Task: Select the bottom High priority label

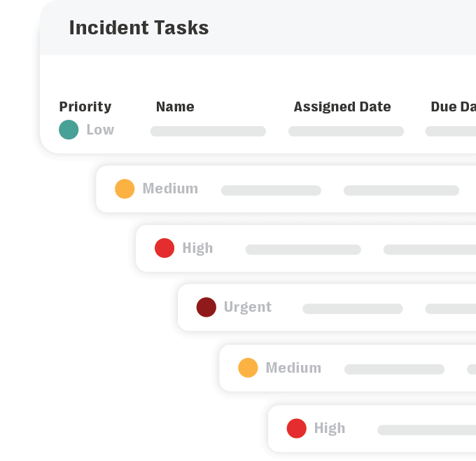Action: tap(330, 428)
